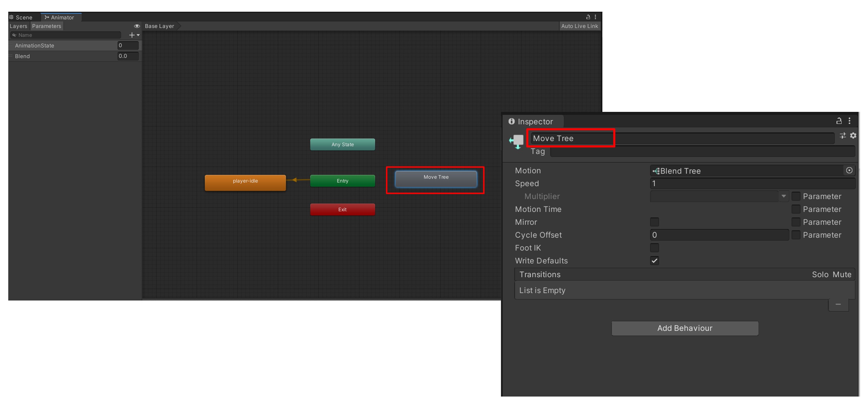Open the Inspector gear settings icon

pos(853,136)
